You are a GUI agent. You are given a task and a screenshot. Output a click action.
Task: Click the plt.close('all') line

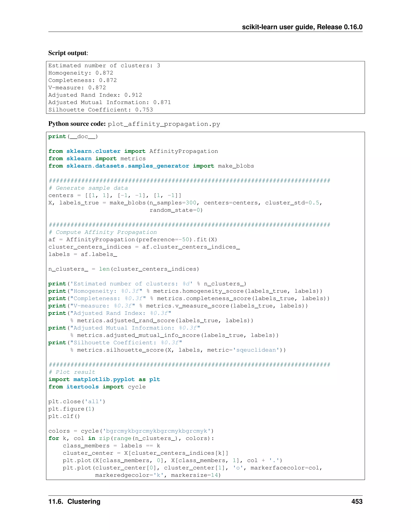(x=77, y=402)
